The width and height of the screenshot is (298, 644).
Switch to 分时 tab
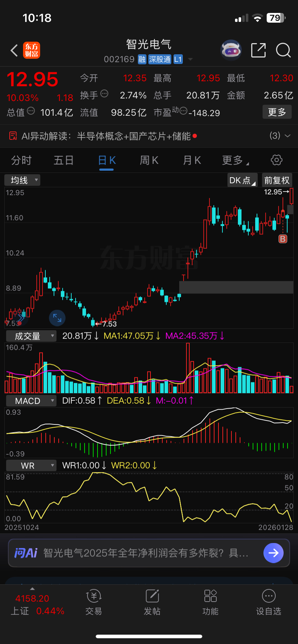point(22,160)
